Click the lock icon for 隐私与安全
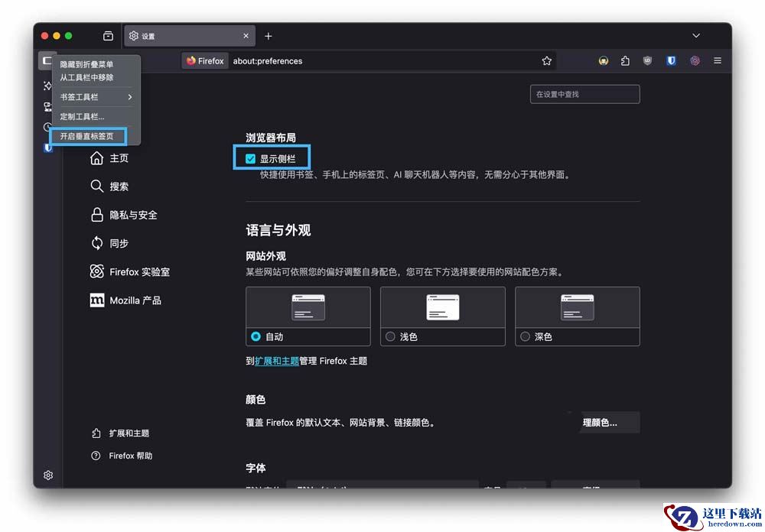The width and height of the screenshot is (765, 532). tap(96, 215)
